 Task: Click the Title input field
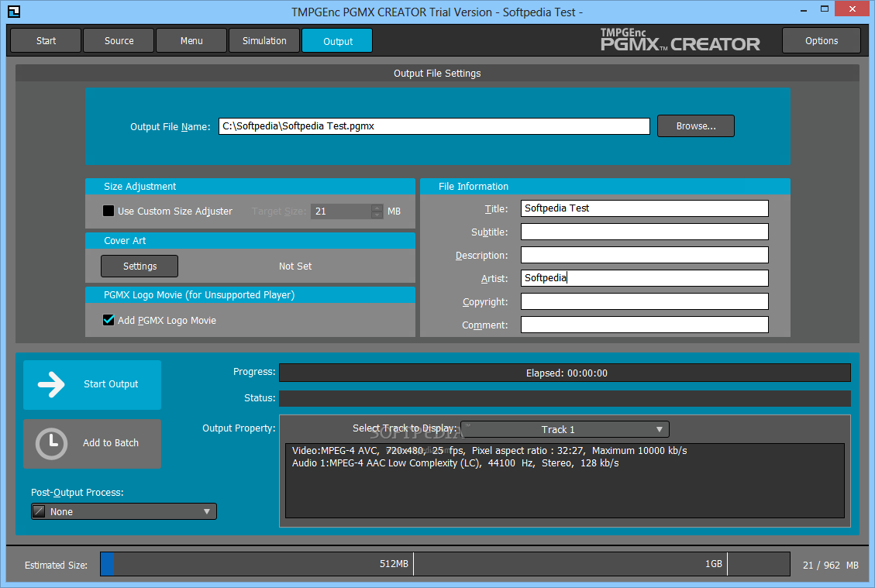pyautogui.click(x=645, y=208)
